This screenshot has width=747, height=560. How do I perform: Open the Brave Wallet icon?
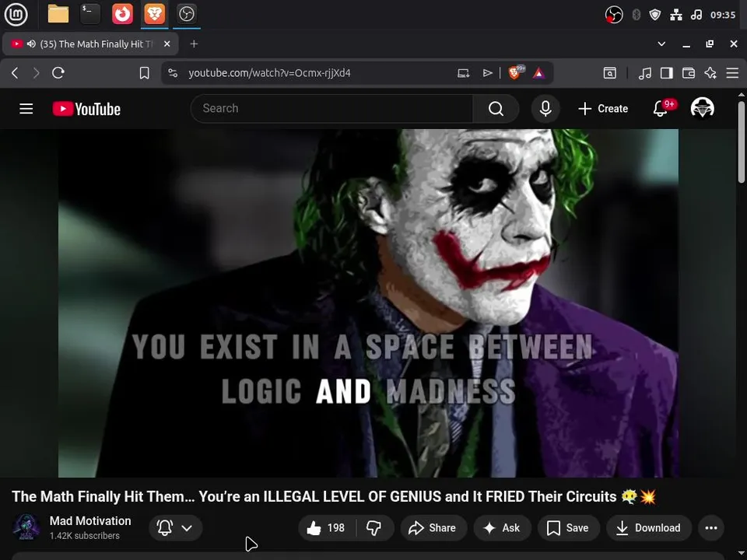(689, 73)
